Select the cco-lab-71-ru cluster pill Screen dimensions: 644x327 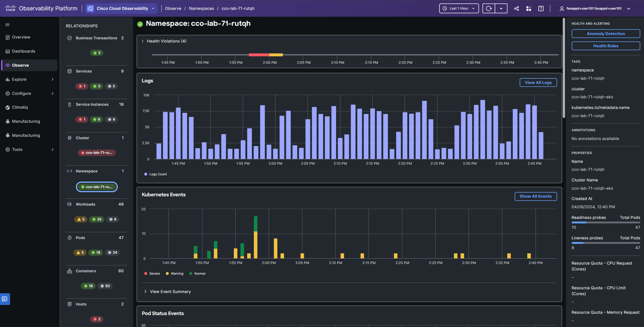97,152
